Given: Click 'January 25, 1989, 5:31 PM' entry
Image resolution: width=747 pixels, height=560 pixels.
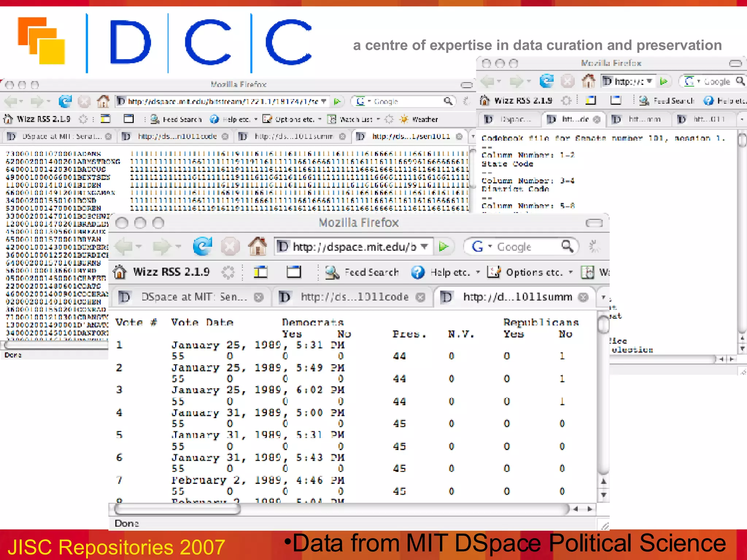Looking at the screenshot, I should click(x=258, y=345).
